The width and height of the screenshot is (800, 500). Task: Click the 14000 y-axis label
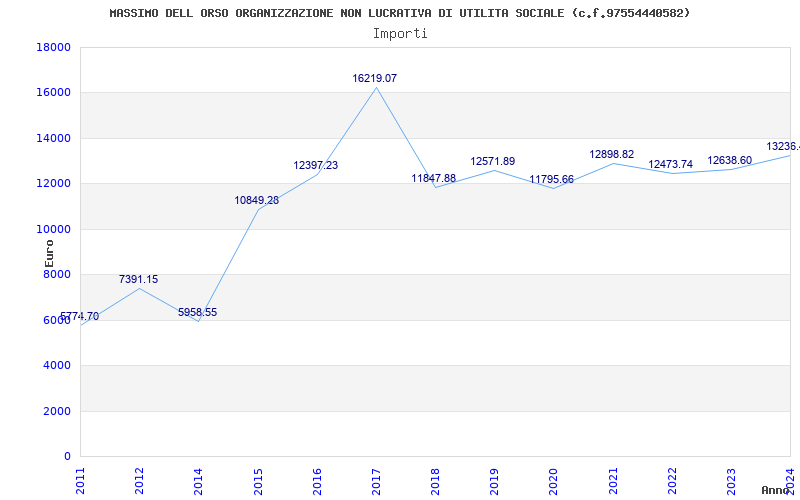point(54,138)
